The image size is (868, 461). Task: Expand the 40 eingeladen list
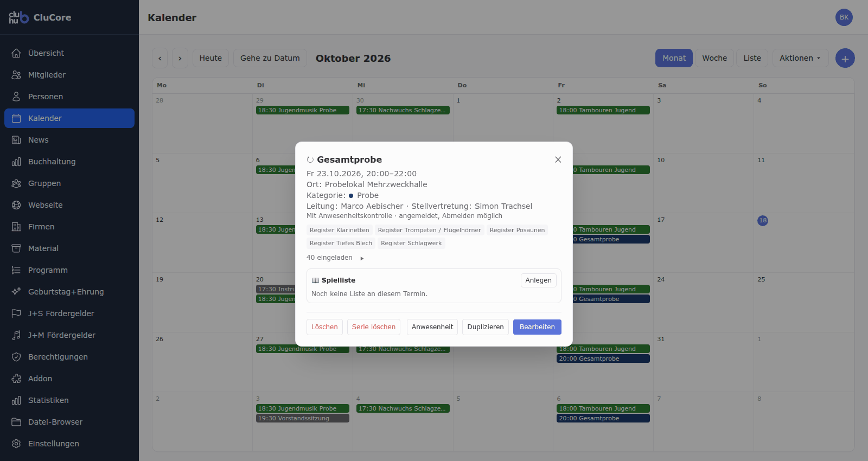335,258
